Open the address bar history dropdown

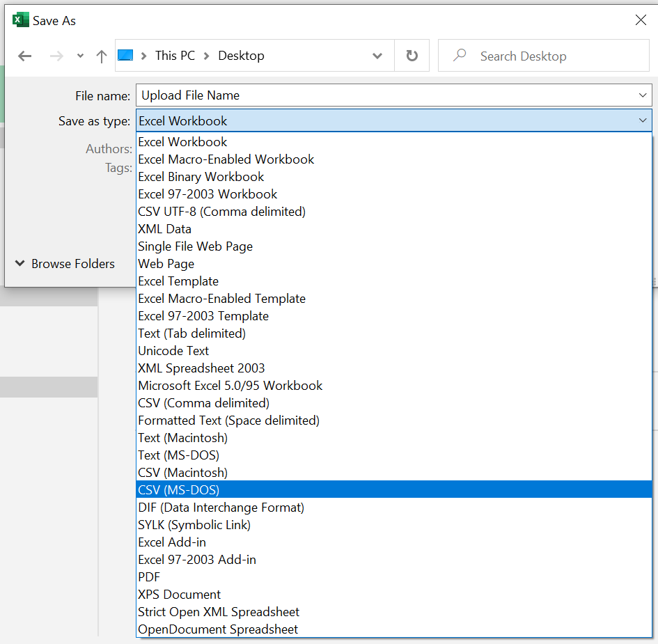(377, 56)
